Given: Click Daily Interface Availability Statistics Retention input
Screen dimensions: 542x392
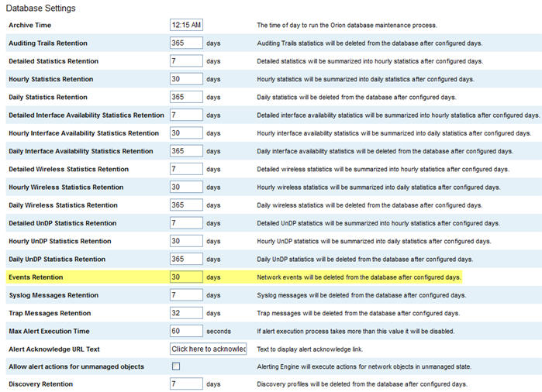Looking at the screenshot, I should 186,151.
